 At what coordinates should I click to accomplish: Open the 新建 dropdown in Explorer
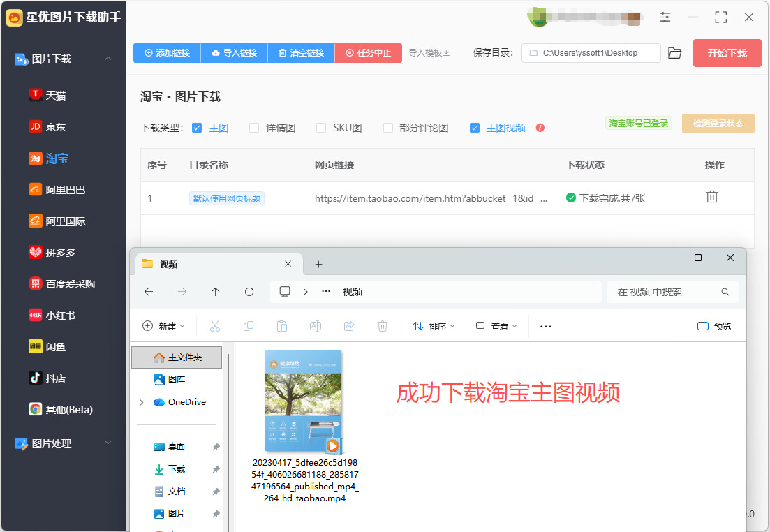163,326
